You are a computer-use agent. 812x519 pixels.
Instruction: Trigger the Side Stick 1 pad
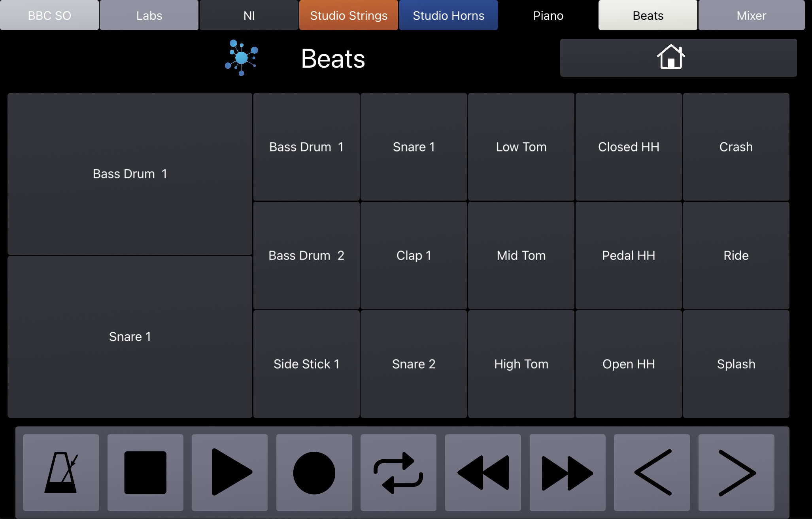306,364
